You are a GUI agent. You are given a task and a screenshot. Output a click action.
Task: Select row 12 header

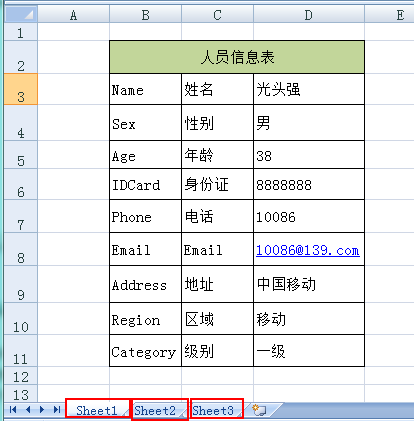[21, 376]
